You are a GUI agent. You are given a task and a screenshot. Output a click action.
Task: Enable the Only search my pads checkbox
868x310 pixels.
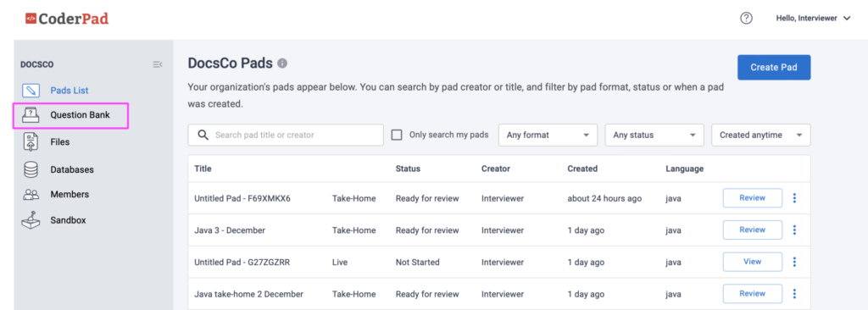(397, 135)
